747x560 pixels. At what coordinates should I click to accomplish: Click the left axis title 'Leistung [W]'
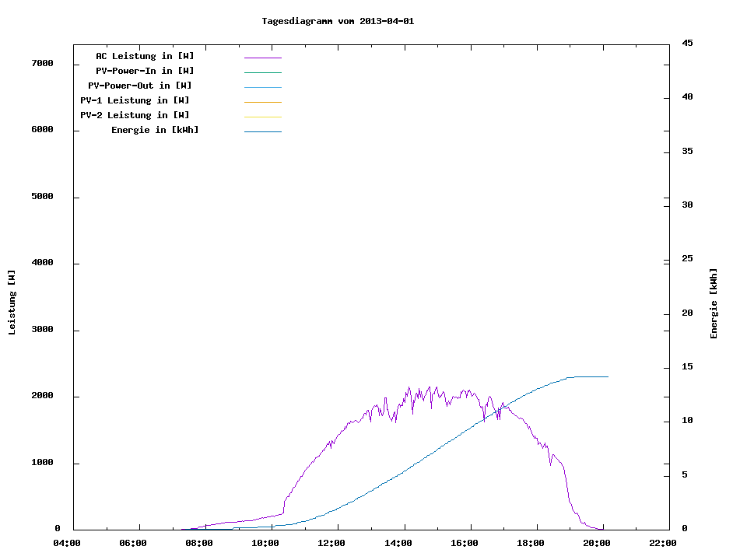pyautogui.click(x=12, y=303)
